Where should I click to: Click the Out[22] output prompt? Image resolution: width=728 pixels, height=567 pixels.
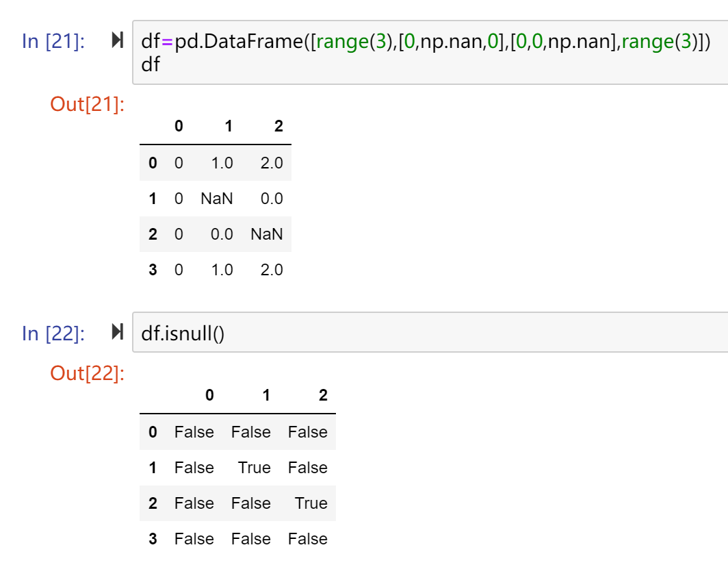(x=88, y=373)
